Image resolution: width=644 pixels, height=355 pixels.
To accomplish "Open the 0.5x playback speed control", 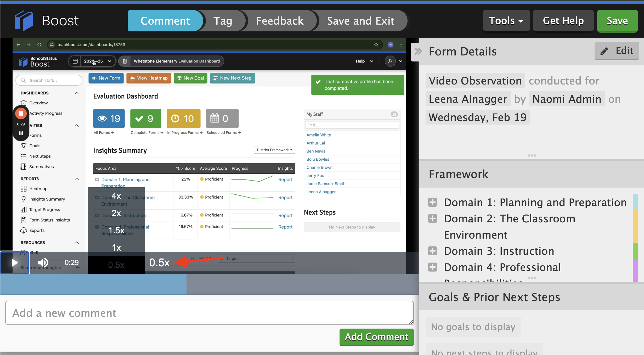I will coord(159,263).
